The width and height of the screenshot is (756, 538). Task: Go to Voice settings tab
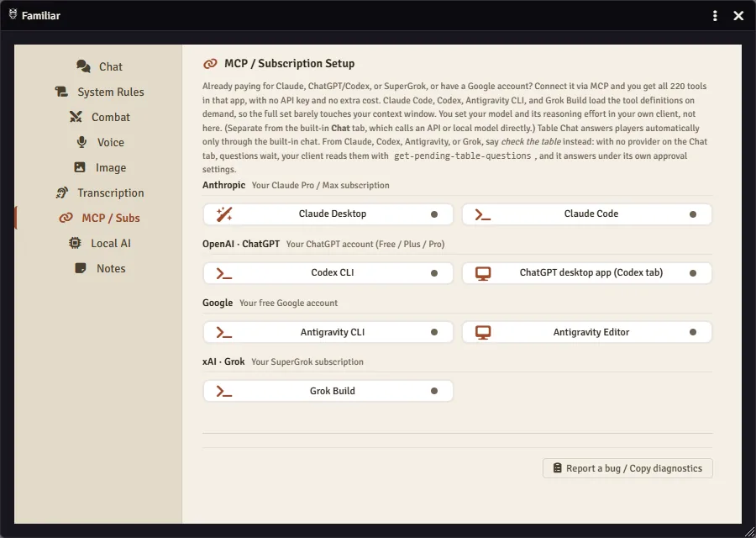pos(99,142)
